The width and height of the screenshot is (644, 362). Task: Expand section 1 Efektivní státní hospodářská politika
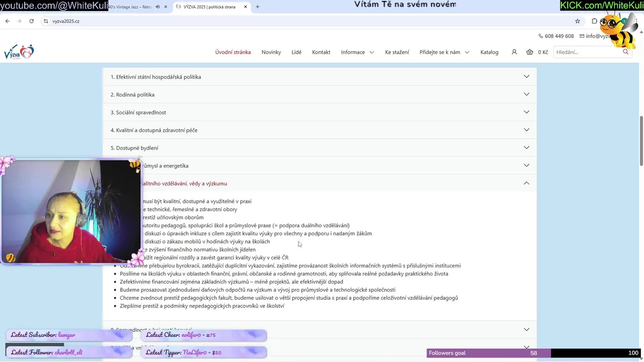[319, 77]
